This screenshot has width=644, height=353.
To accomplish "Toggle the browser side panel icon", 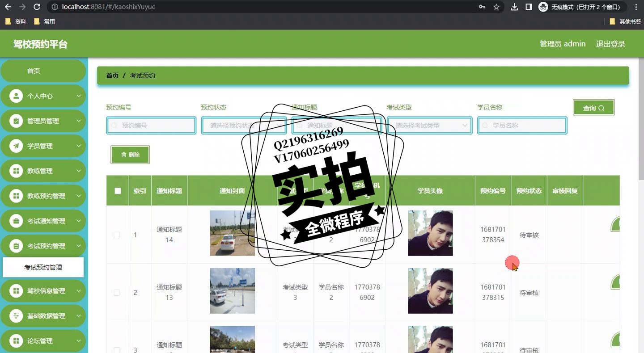I will click(x=529, y=7).
